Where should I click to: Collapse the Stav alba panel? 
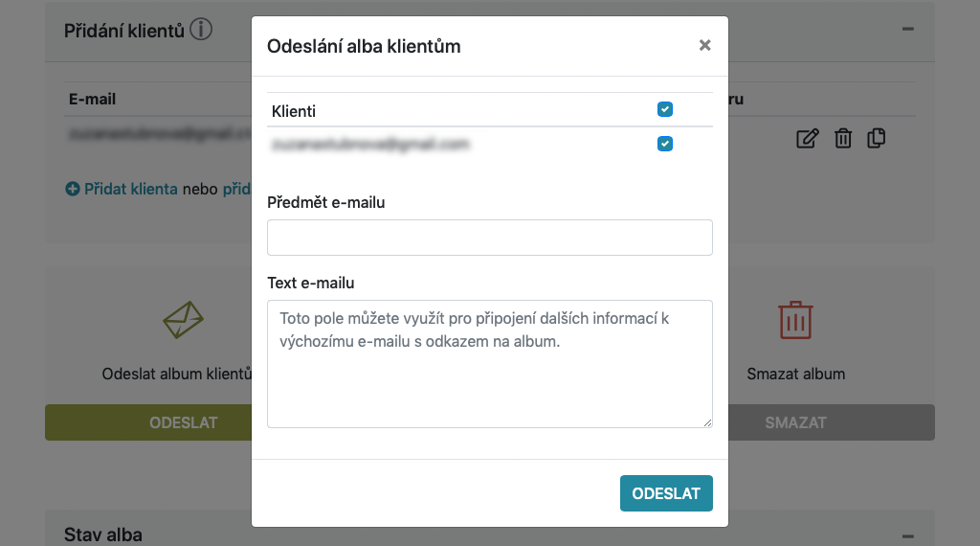click(x=908, y=536)
